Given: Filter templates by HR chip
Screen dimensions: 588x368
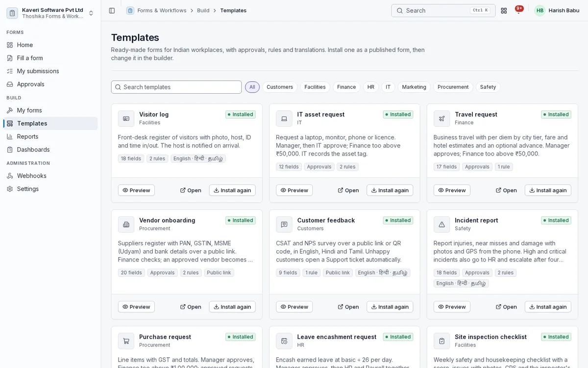Looking at the screenshot, I should coord(371,87).
